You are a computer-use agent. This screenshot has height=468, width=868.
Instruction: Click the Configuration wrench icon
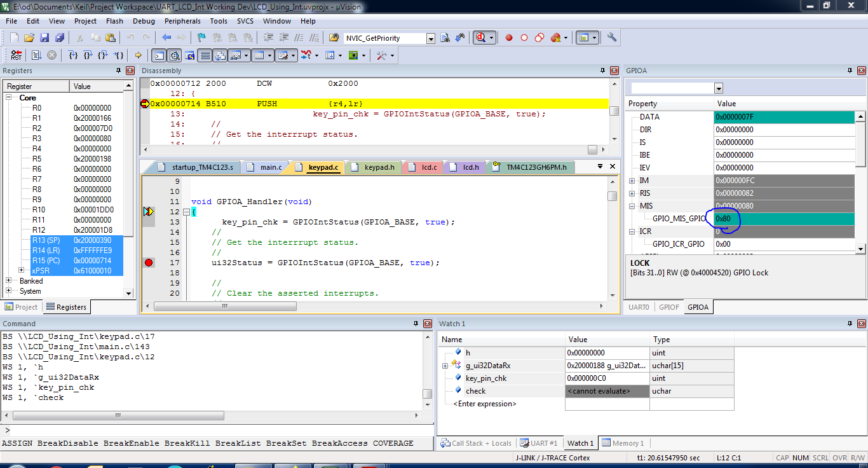(612, 38)
